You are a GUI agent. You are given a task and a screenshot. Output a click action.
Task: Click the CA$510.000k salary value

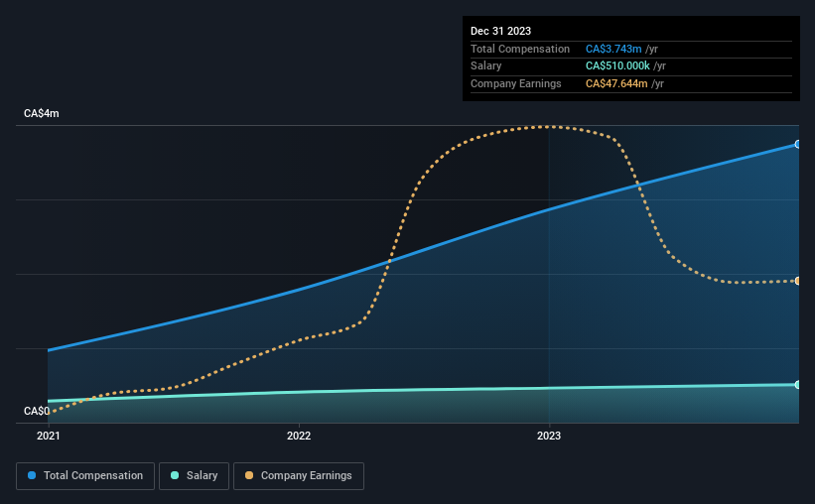[617, 66]
